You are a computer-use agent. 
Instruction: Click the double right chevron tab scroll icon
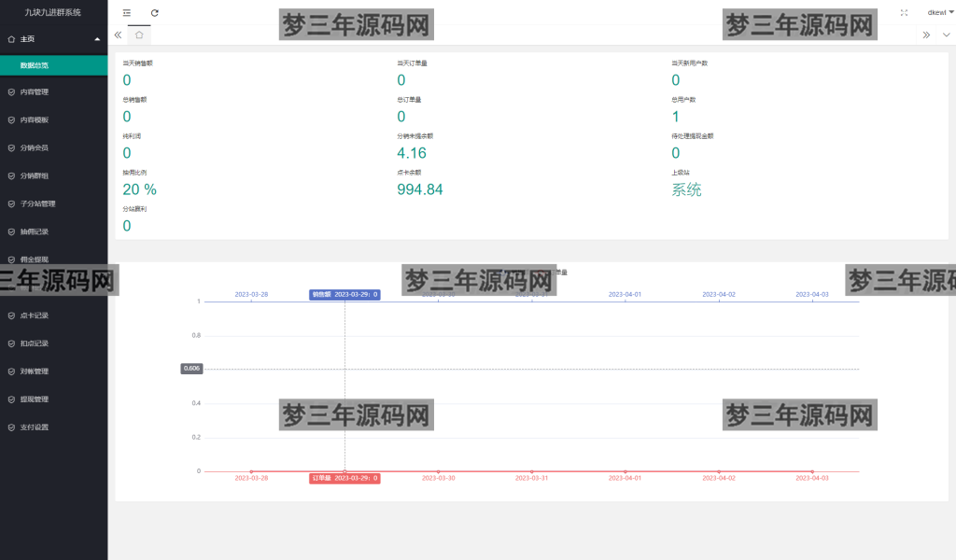click(x=926, y=35)
